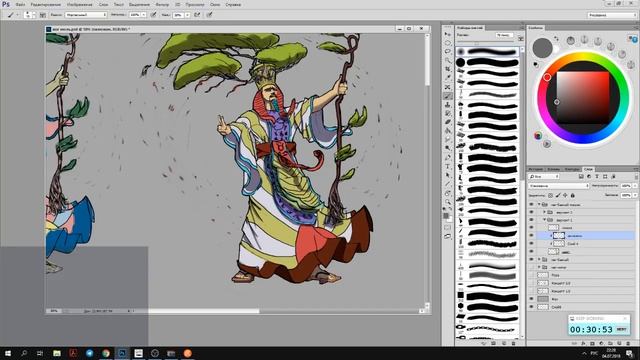Click the foreground color circle in color panel
Viewport: 640px width, 360px height.
(x=542, y=48)
